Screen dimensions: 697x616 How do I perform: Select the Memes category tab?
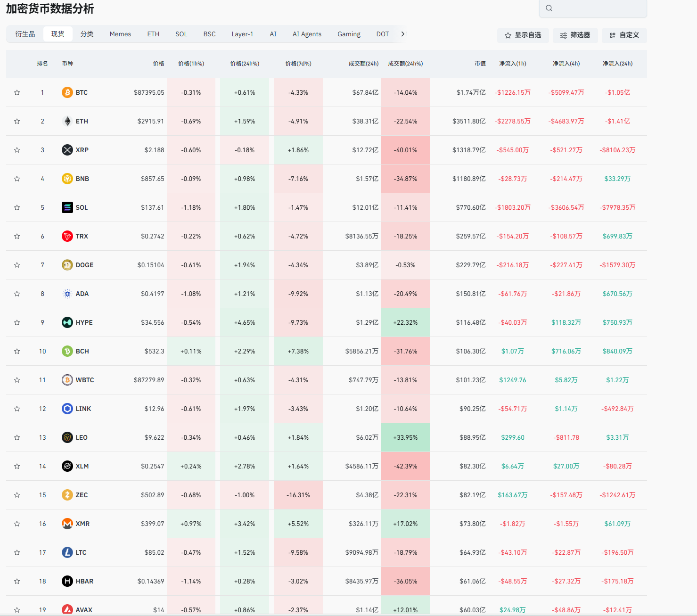[120, 34]
